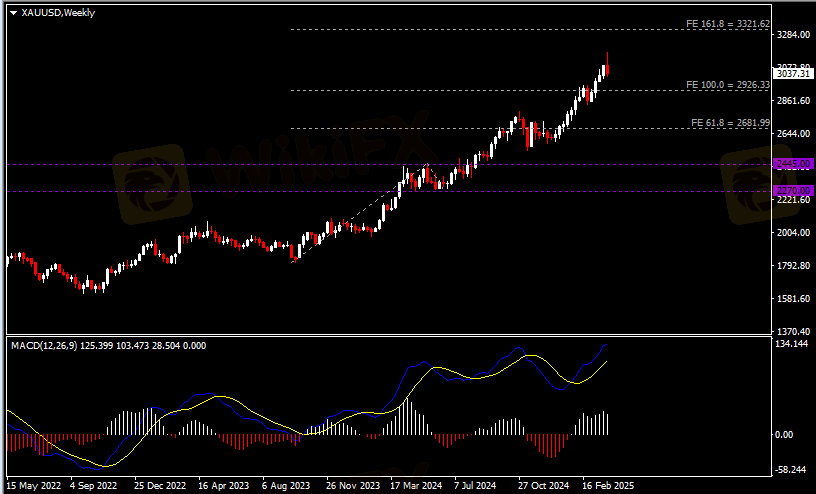Click the purple 2445.00 price tag
The height and width of the screenshot is (494, 816).
click(x=793, y=164)
